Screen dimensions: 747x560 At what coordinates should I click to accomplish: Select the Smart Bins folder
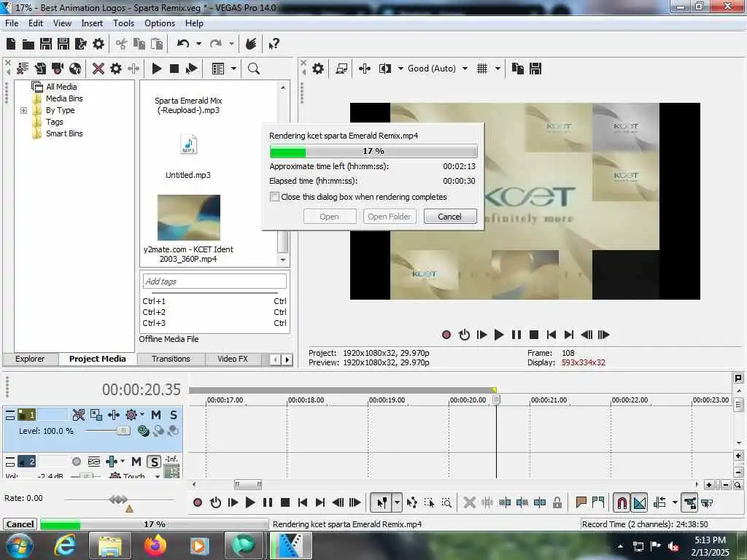tap(64, 134)
